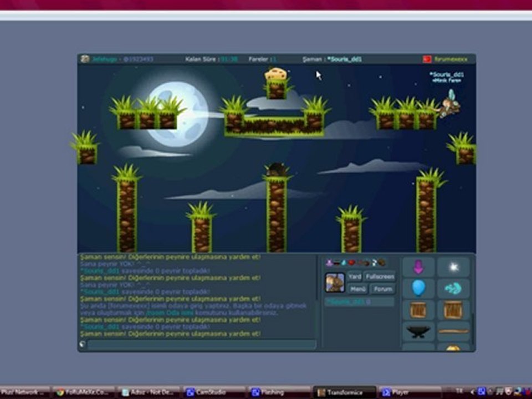
Task: Select Souris_dd1 in the player score list
Action: (360, 301)
